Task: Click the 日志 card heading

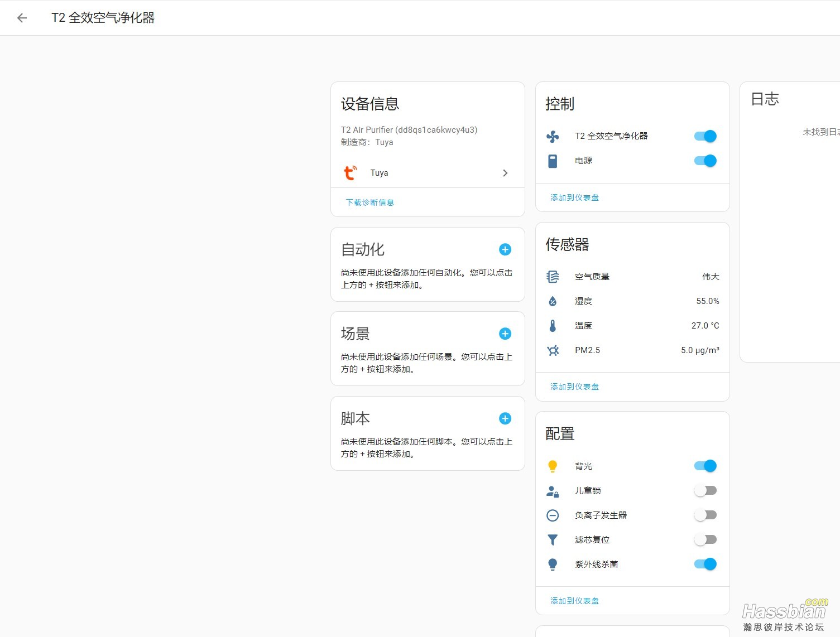Action: [x=765, y=99]
